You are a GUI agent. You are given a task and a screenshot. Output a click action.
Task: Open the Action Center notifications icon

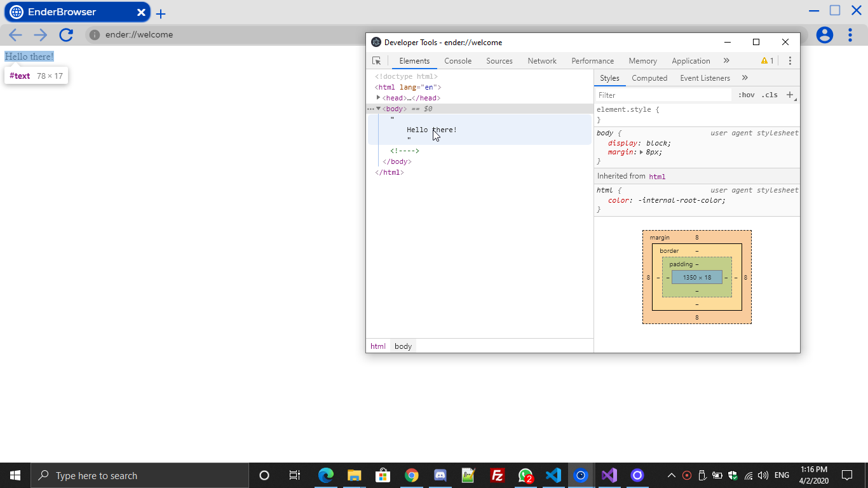[846, 475]
